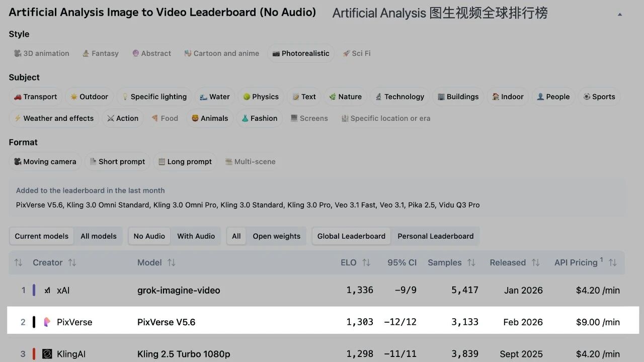Collapse the leaderboard section arrow
The width and height of the screenshot is (644, 362).
click(620, 15)
